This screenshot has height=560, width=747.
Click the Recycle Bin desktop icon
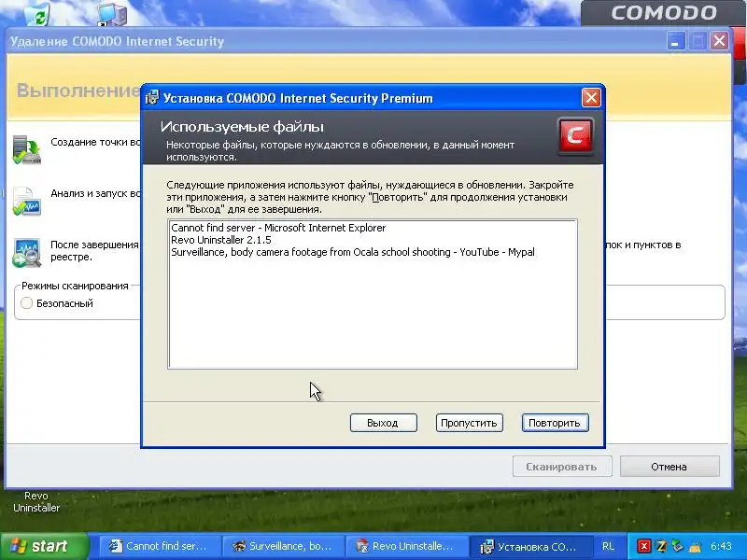tap(36, 14)
